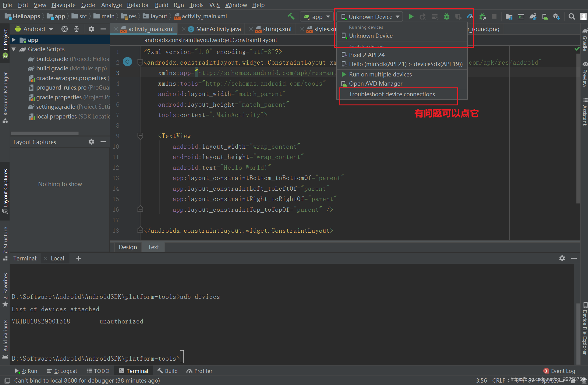Image resolution: width=588 pixels, height=385 pixels.
Task: Click Sync Project with Gradle Files icon
Action: tap(533, 17)
